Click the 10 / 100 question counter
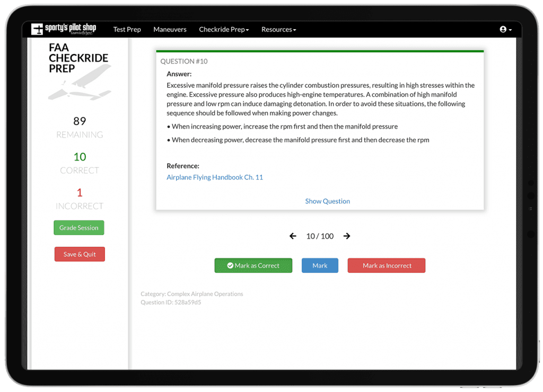The height and width of the screenshot is (392, 543). click(x=320, y=236)
